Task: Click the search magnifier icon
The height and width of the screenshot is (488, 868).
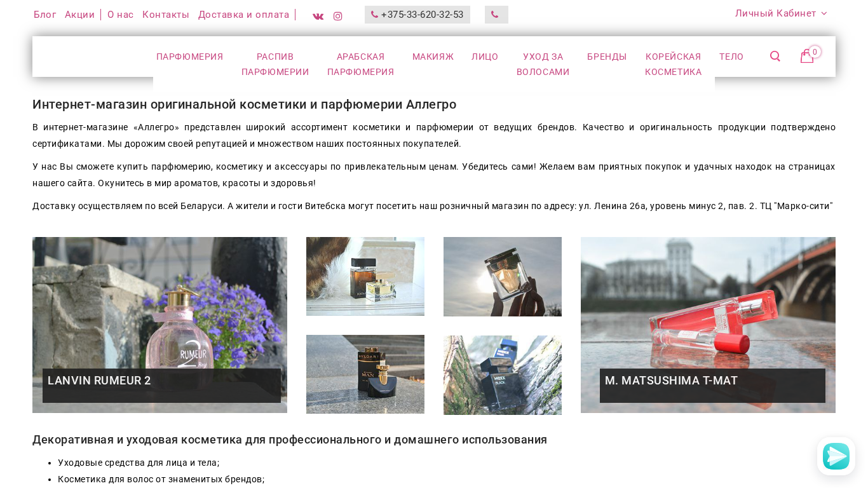Action: (775, 57)
